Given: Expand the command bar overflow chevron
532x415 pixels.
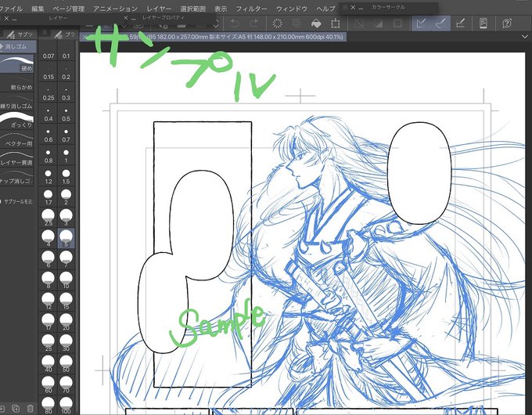Looking at the screenshot, I should (x=217, y=23).
